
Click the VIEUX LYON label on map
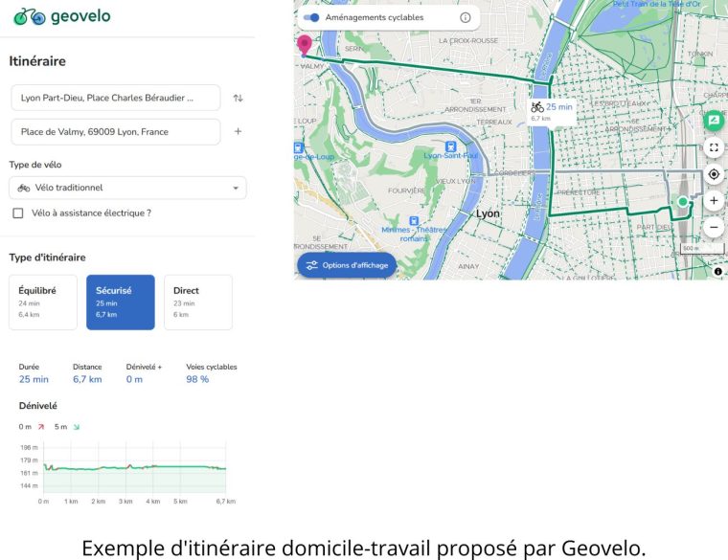click(455, 181)
